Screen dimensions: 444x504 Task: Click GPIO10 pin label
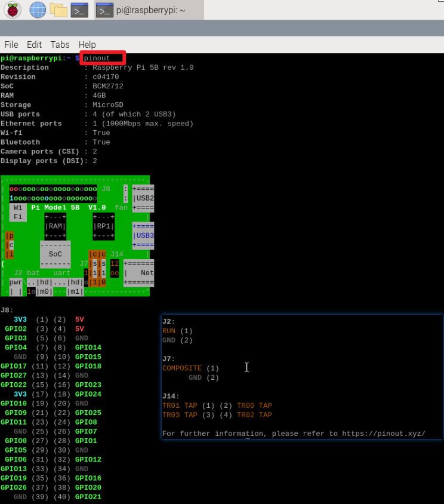(14, 404)
